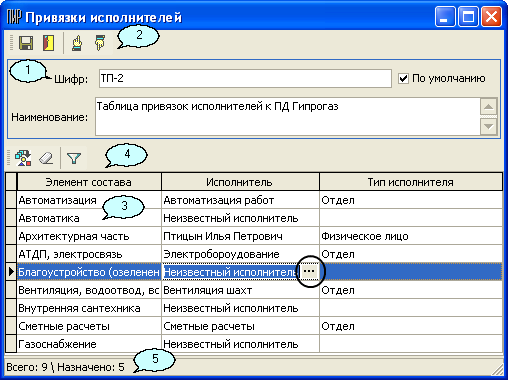Click Сметные расчеты executor cell
508x380 pixels.
(x=240, y=326)
